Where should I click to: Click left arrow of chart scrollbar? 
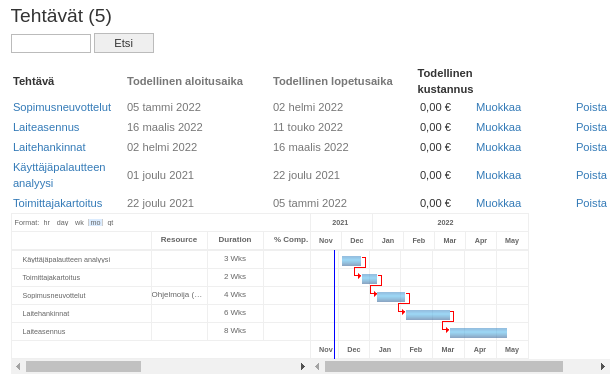pos(317,367)
